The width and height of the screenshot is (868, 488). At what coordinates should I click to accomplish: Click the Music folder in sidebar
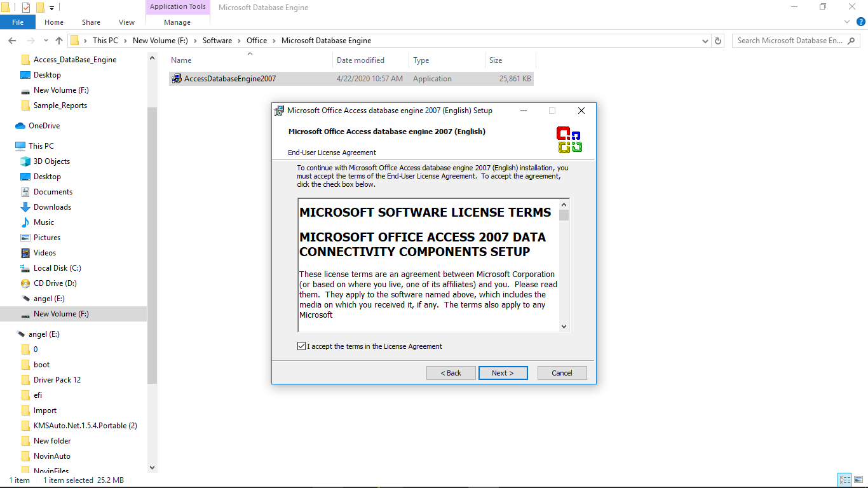pyautogui.click(x=43, y=222)
